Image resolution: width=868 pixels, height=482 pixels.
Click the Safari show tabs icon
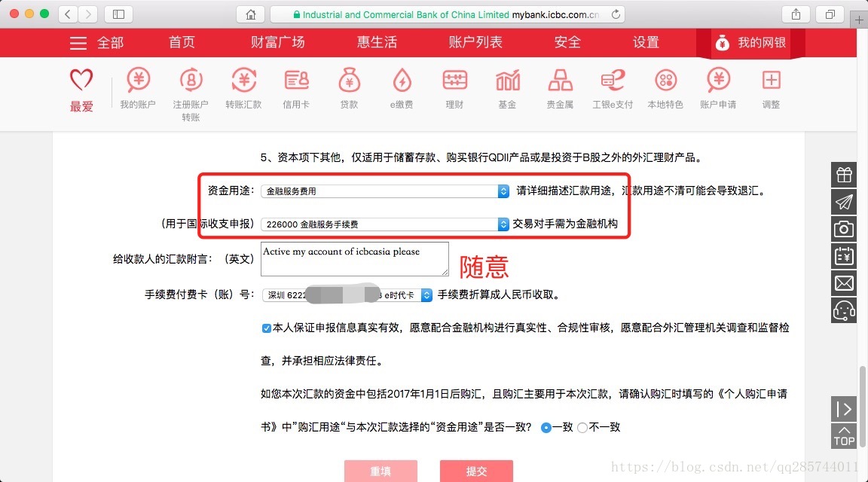point(830,14)
